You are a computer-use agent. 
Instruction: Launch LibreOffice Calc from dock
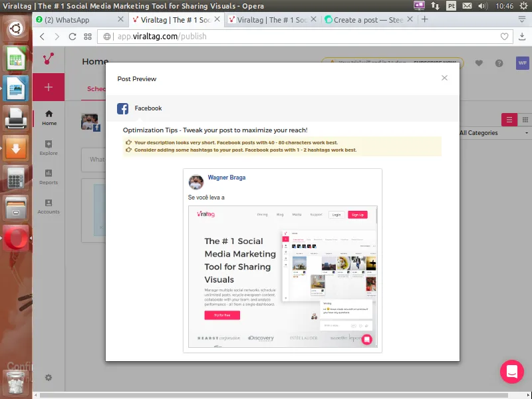pyautogui.click(x=15, y=59)
